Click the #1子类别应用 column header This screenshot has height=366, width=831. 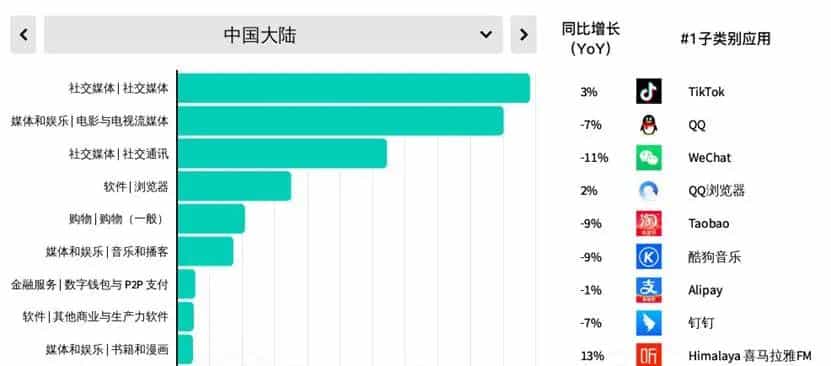tap(726, 39)
